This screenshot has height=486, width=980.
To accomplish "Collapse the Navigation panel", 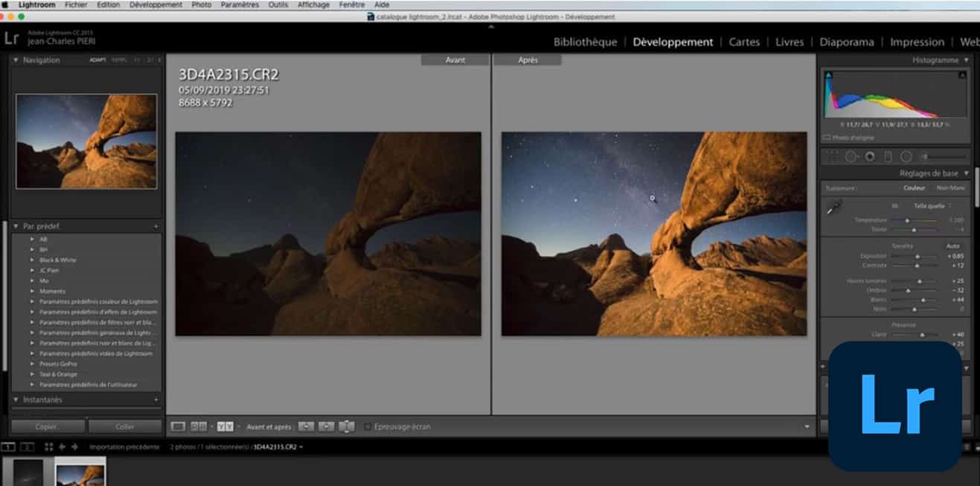I will (x=16, y=60).
